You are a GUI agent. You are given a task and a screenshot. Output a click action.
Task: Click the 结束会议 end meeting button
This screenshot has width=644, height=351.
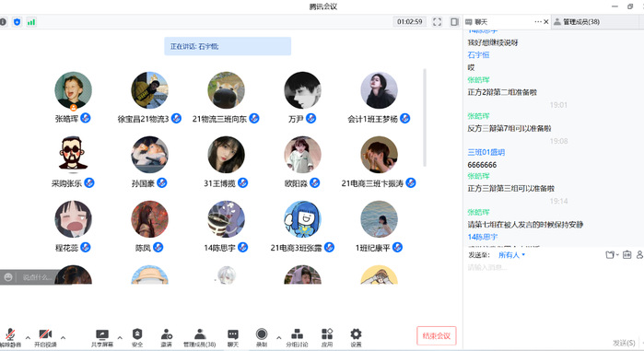(436, 336)
